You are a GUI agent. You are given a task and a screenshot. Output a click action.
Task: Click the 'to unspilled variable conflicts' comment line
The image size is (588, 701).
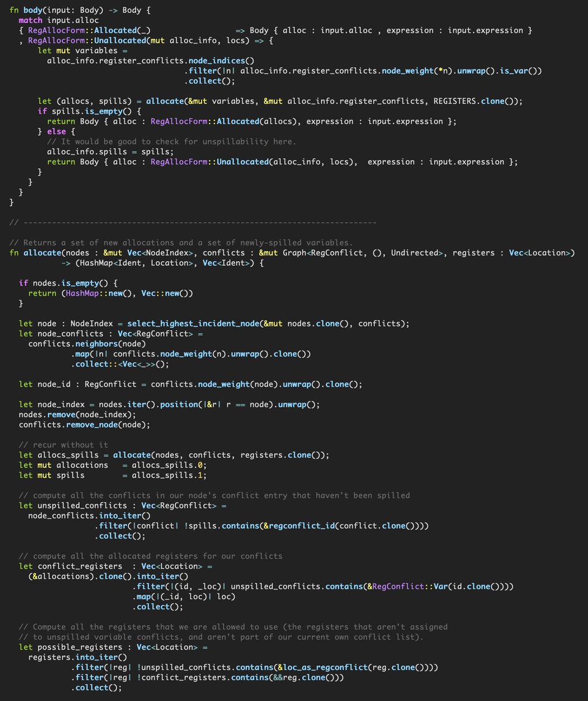(221, 637)
